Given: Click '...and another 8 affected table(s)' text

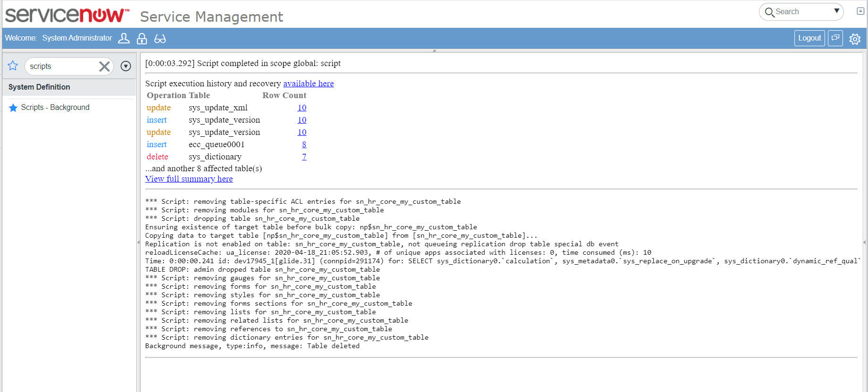Looking at the screenshot, I should coord(203,168).
